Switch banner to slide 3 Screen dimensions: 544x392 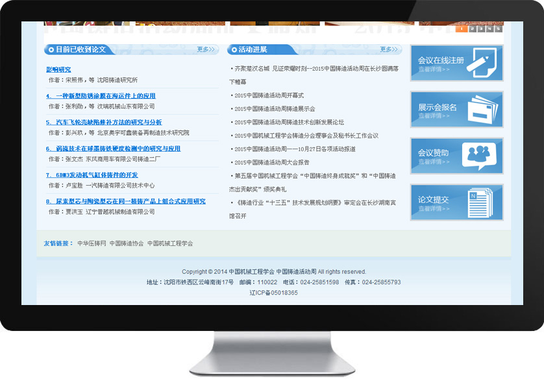[x=480, y=29]
